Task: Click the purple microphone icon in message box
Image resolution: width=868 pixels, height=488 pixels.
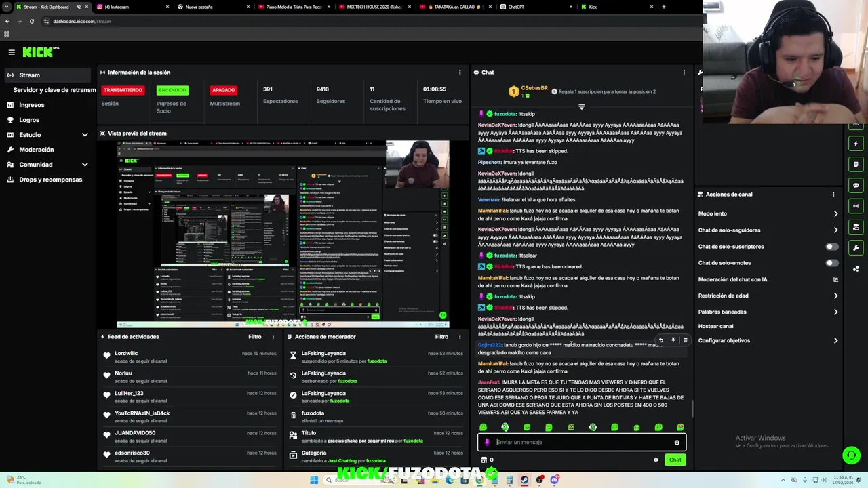Action: [487, 442]
